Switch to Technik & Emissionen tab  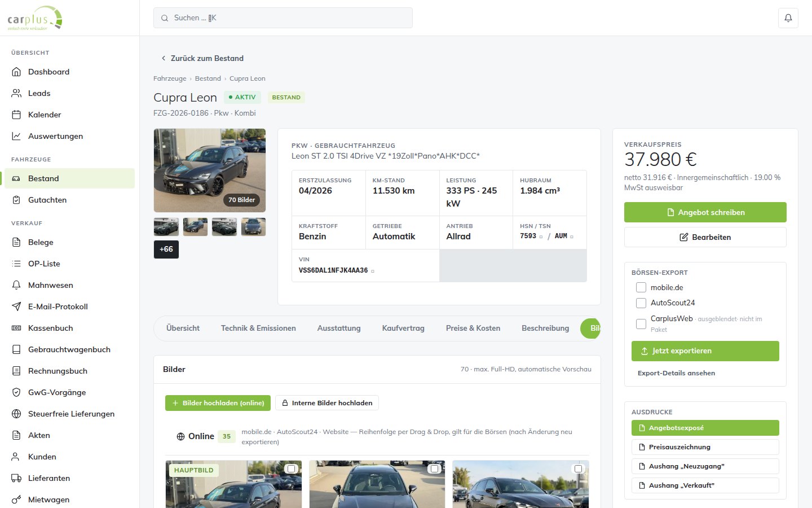point(258,328)
